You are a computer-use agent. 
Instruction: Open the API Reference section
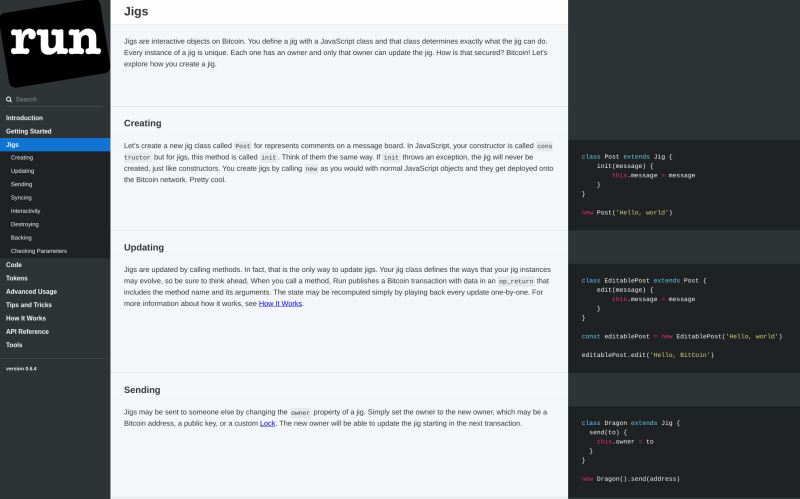[x=28, y=331]
